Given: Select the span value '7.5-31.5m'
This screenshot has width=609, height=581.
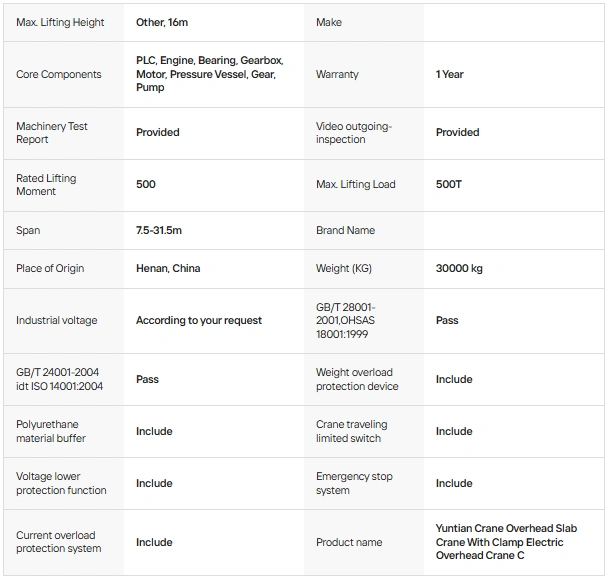Looking at the screenshot, I should click(159, 230).
